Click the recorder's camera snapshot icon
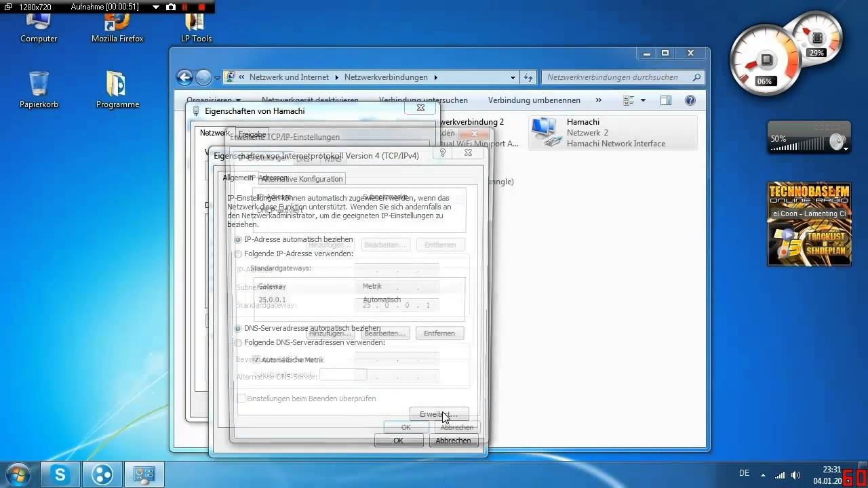Viewport: 868px width, 488px height. click(171, 7)
